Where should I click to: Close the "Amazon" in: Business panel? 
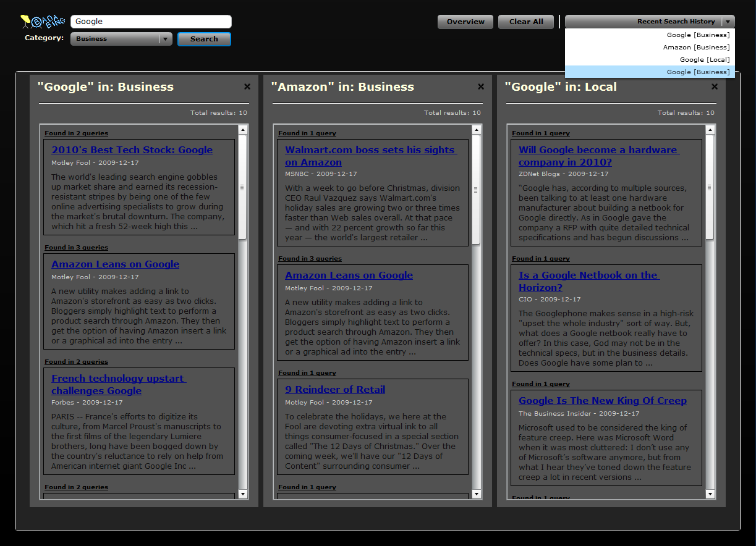pyautogui.click(x=481, y=86)
